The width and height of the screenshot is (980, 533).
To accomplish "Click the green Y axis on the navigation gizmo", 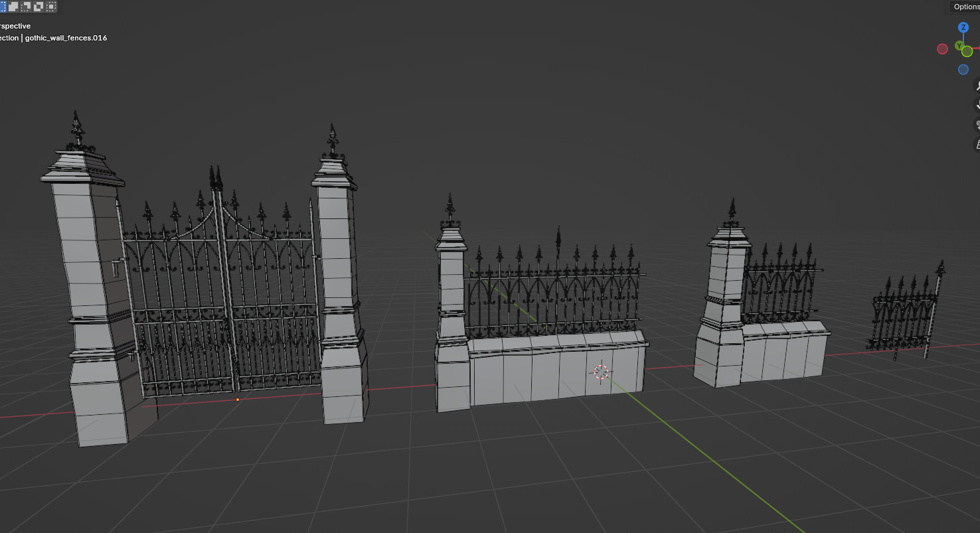I will 959,45.
